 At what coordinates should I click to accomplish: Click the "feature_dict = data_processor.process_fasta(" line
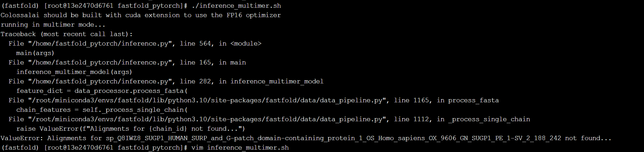[x=102, y=91]
